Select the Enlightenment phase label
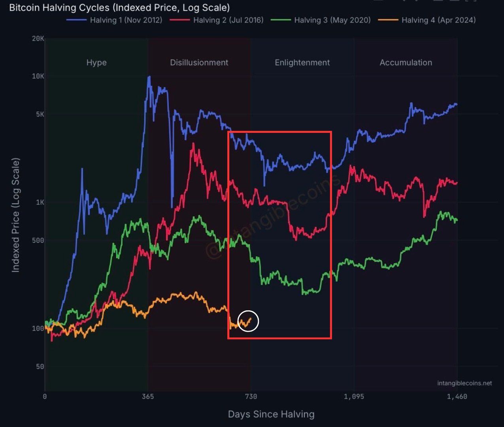The width and height of the screenshot is (504, 427). (302, 62)
